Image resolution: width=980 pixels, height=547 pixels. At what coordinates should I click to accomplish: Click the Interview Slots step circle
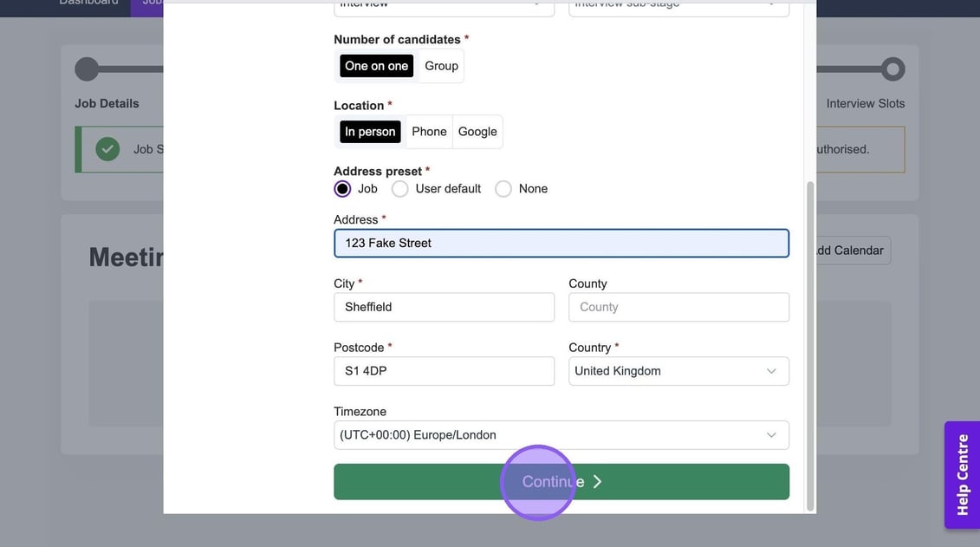pos(892,69)
